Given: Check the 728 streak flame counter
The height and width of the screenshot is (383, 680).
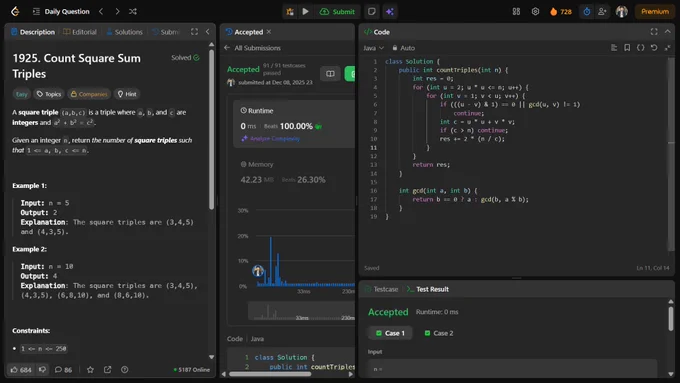Looking at the screenshot, I should tap(561, 12).
